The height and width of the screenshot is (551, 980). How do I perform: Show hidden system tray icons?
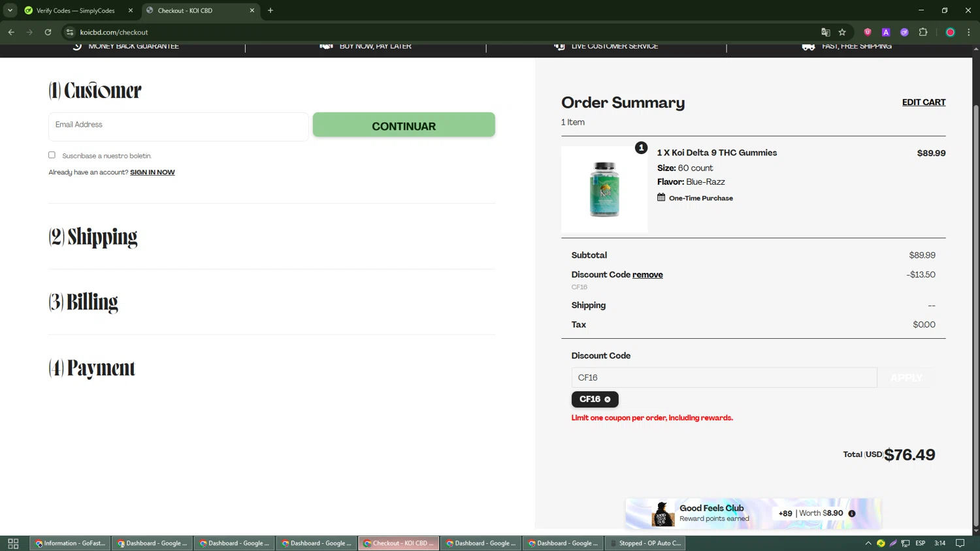coord(868,543)
